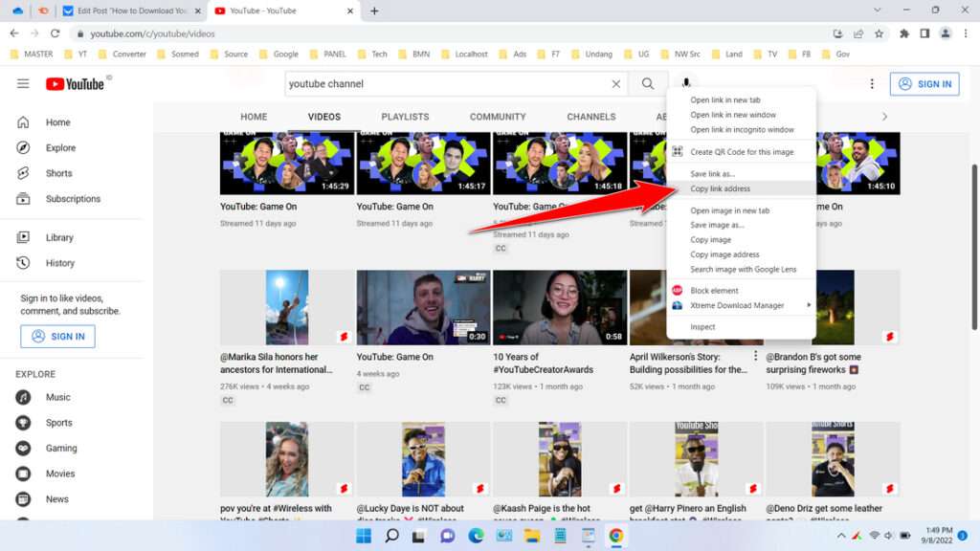The image size is (980, 551).
Task: Open YouTube settings three-dot menu
Action: click(872, 84)
